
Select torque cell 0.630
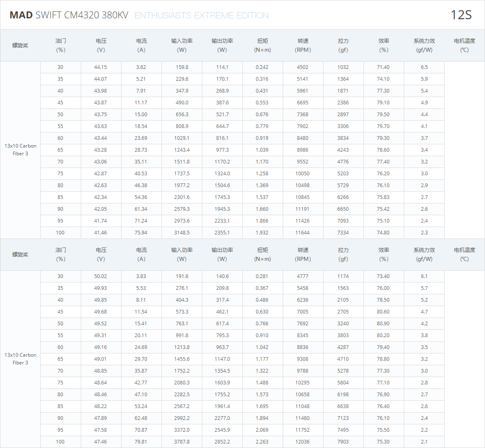[262, 312]
